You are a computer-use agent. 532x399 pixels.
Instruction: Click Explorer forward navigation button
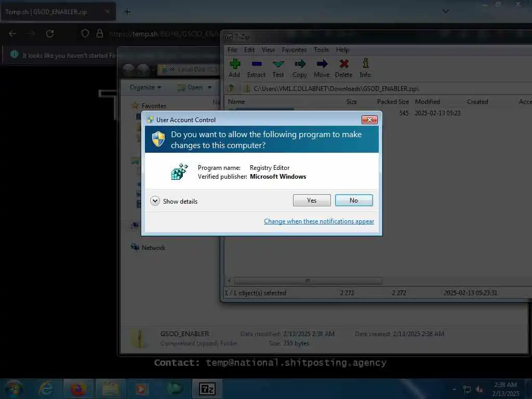coord(143,70)
